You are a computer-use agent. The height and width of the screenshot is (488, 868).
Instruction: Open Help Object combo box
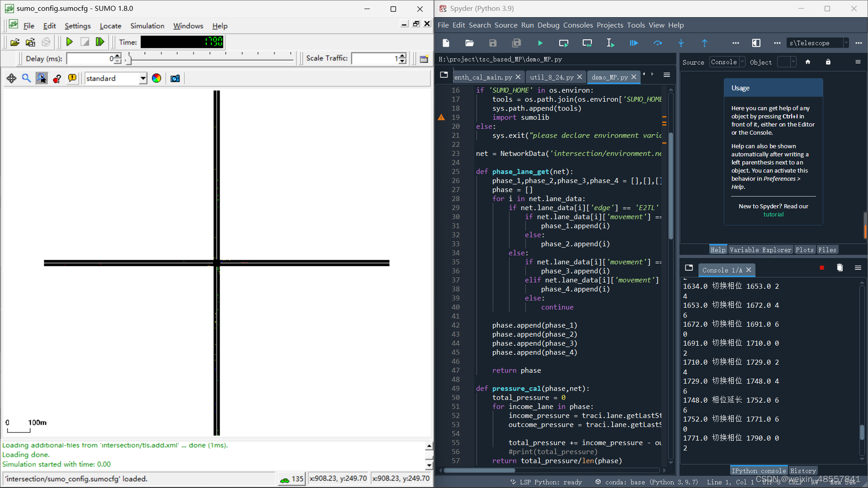tap(787, 62)
